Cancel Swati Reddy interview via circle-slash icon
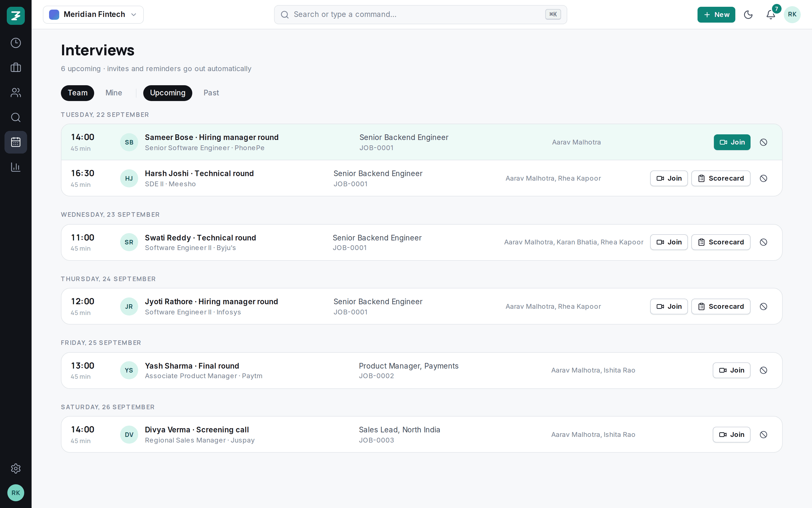This screenshot has width=812, height=508. click(763, 242)
